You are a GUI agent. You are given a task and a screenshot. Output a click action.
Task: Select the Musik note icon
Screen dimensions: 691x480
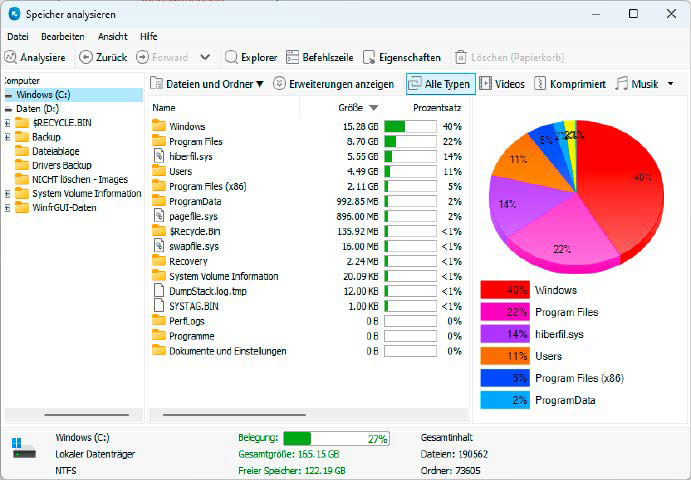[x=621, y=83]
